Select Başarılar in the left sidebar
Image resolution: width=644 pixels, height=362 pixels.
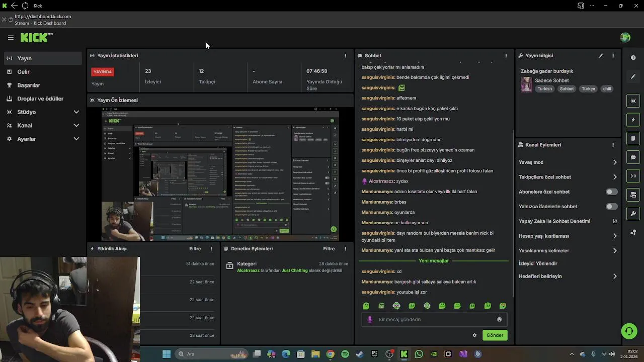pos(42,85)
